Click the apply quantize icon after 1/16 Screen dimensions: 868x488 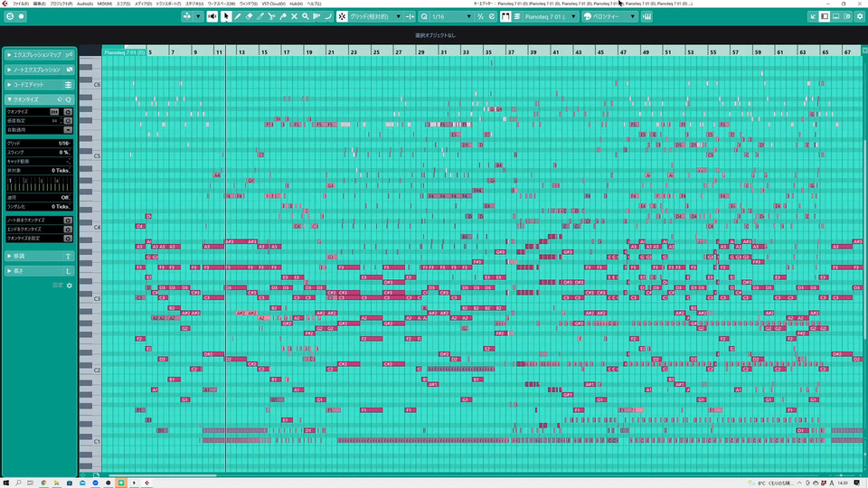(480, 16)
